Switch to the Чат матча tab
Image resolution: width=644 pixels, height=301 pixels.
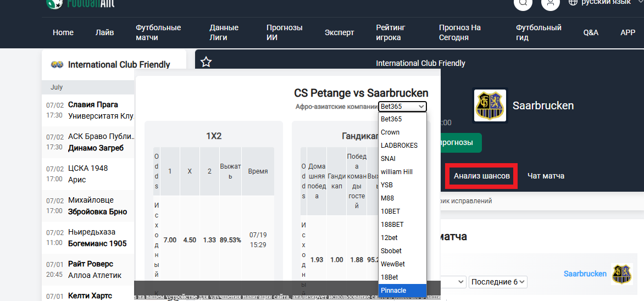[546, 176]
